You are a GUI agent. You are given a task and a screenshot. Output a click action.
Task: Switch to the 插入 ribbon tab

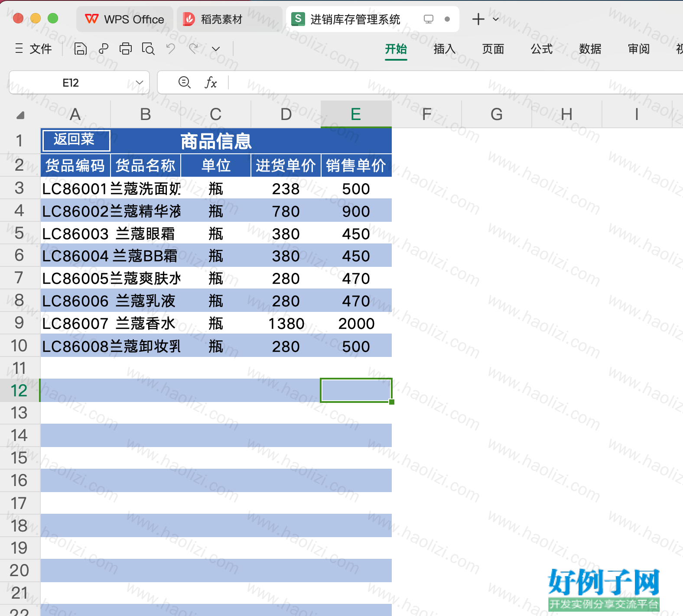[444, 49]
